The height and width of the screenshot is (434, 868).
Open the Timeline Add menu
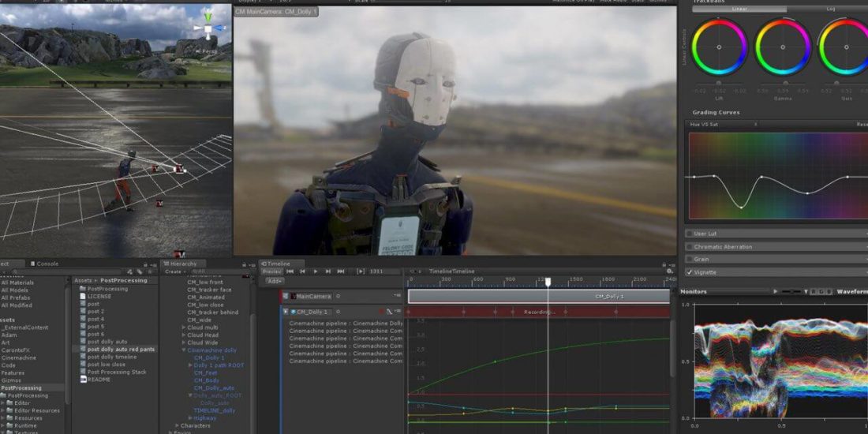coord(275,281)
